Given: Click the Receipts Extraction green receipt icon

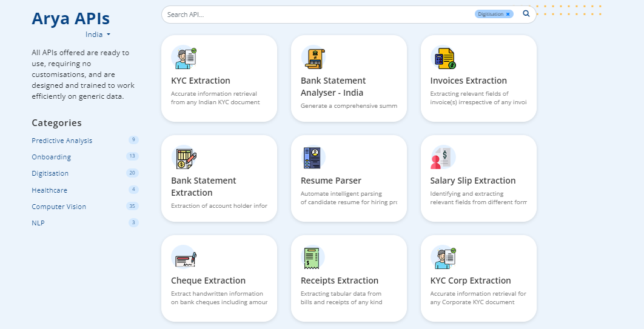Looking at the screenshot, I should [x=313, y=258].
